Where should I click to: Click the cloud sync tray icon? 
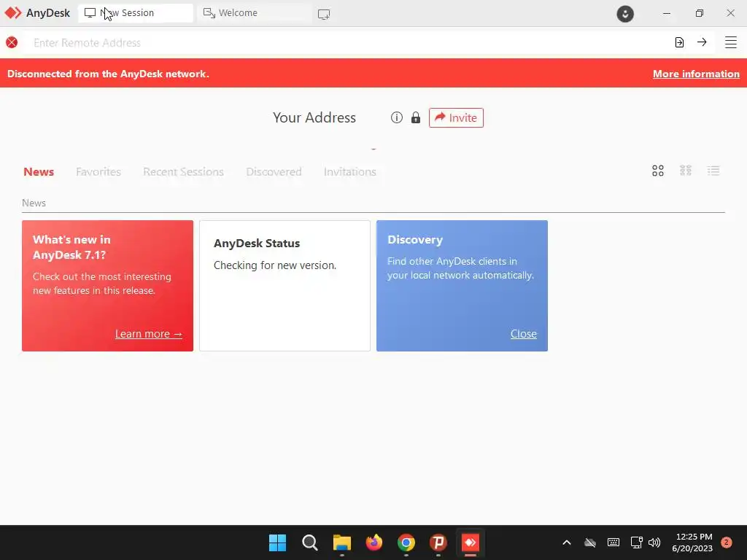coord(589,542)
